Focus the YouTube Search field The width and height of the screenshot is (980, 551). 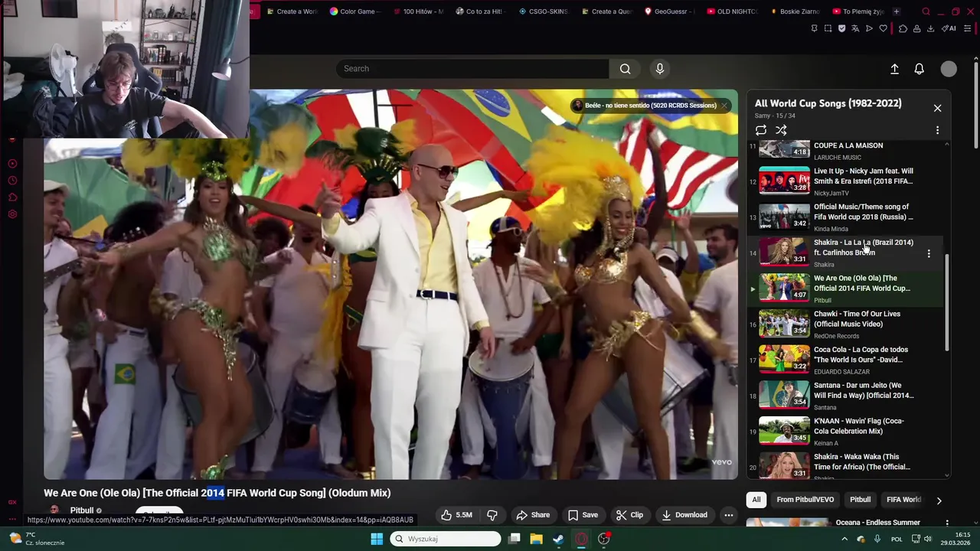[x=472, y=69]
